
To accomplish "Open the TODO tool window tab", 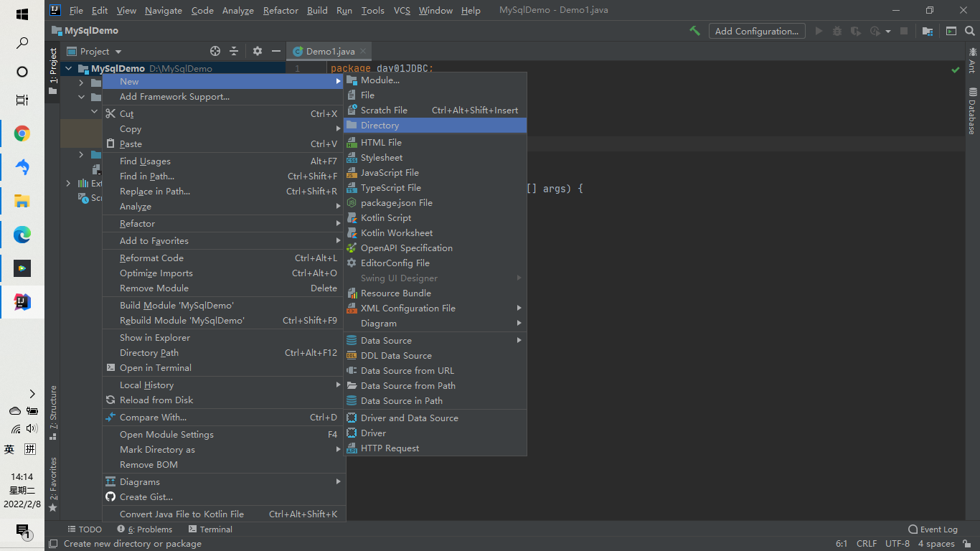I will click(x=85, y=529).
